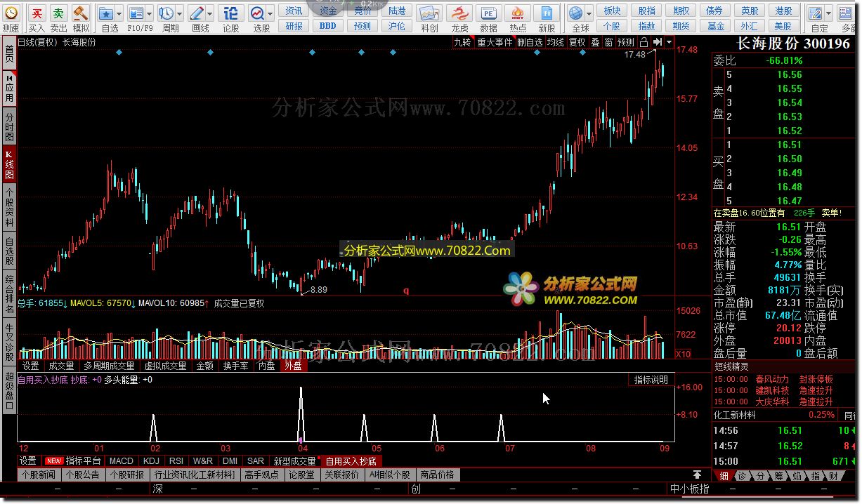862x504 pixels.
Task: Click the jump-to-end arrow icon on chart toolbar
Action: coord(657,42)
